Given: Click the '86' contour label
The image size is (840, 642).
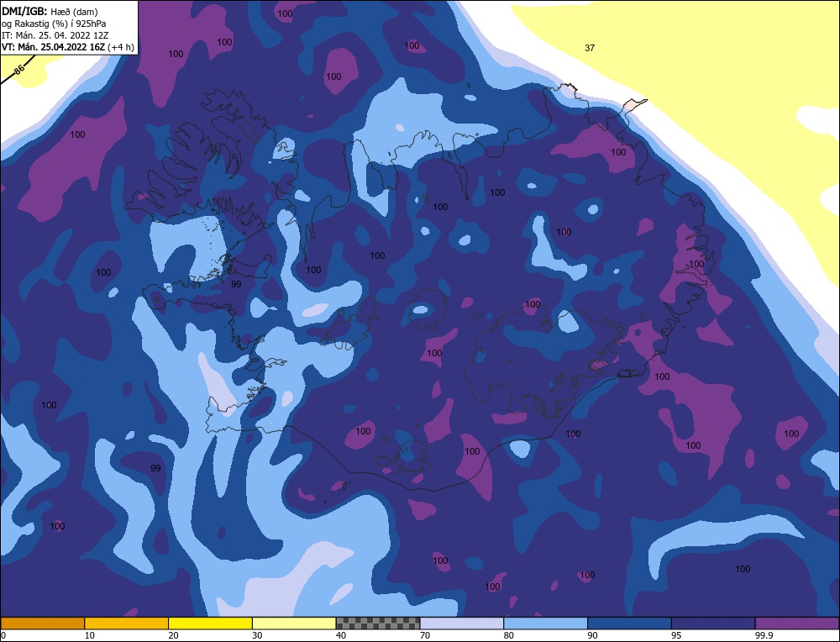Looking at the screenshot, I should coord(19,71).
